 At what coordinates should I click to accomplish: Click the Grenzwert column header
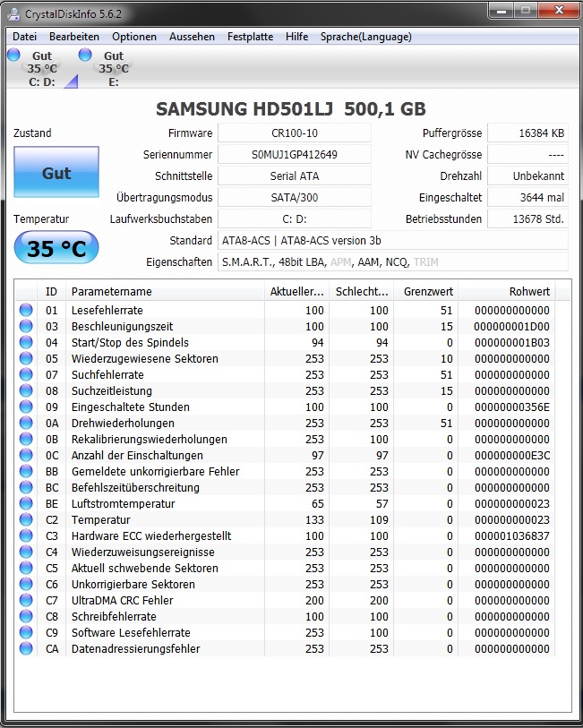tap(425, 292)
